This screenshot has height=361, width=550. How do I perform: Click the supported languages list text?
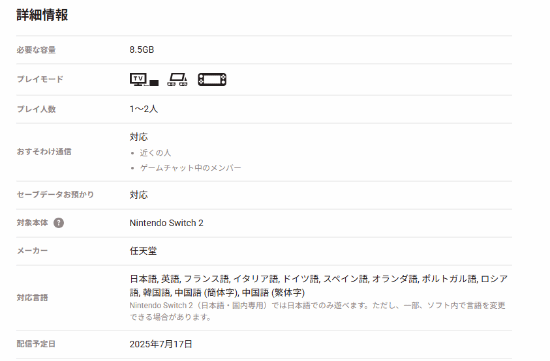[318, 286]
